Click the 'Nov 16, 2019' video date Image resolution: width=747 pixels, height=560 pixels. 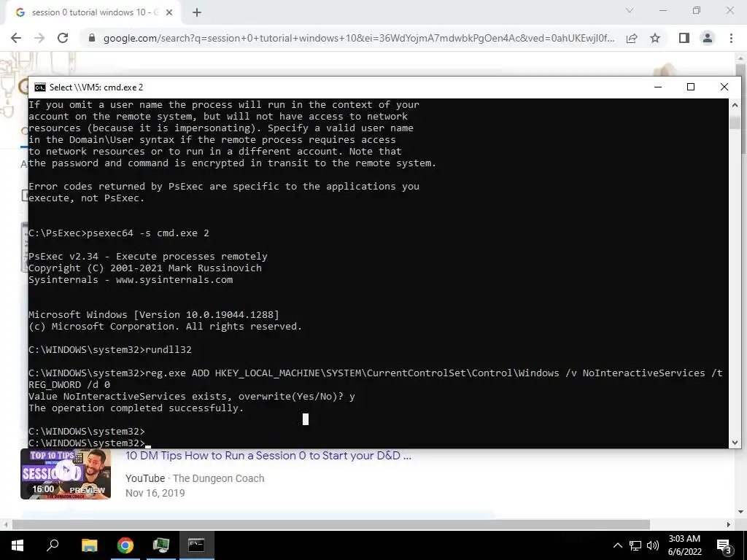click(155, 494)
